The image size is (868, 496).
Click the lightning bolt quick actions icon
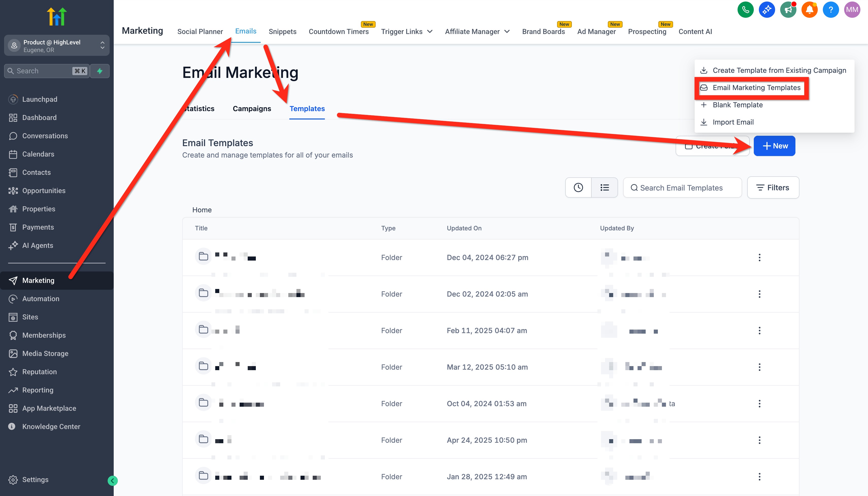tap(100, 71)
